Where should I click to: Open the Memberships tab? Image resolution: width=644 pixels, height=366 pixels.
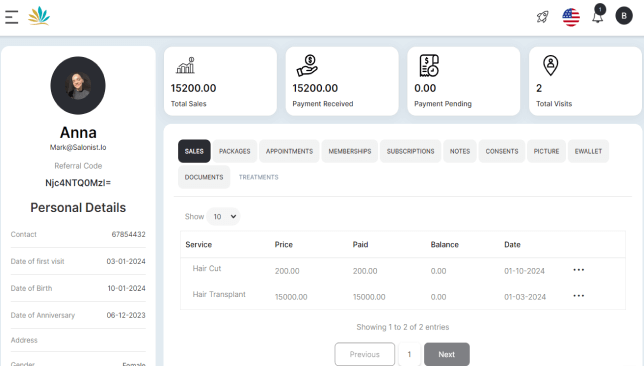click(x=350, y=151)
